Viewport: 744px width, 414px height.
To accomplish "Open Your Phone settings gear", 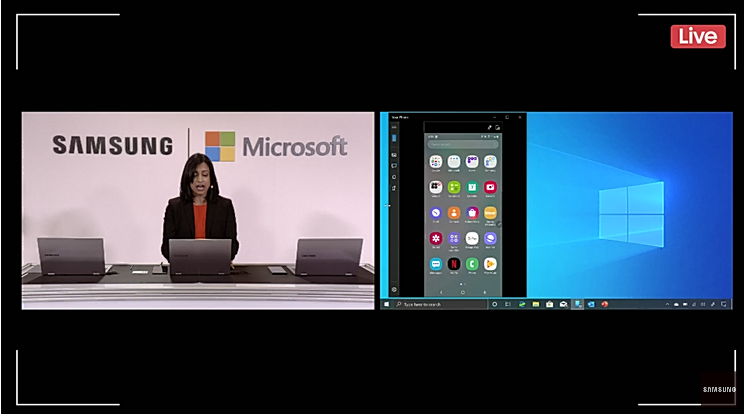I will pos(394,290).
